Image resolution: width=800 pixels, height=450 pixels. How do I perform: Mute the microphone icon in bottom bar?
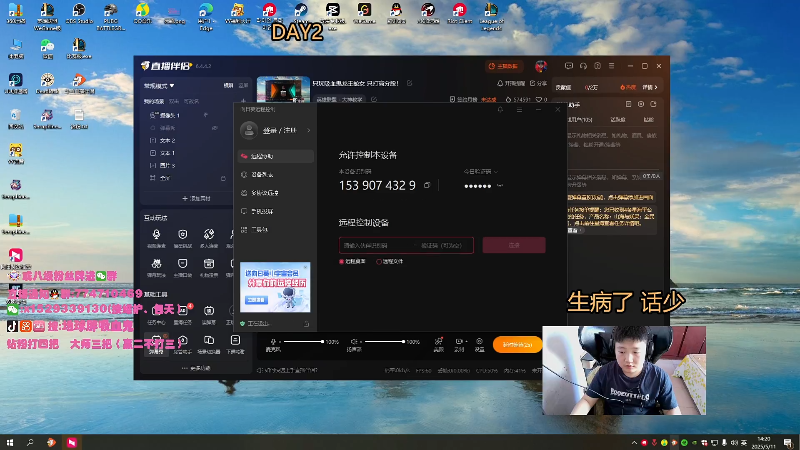click(x=273, y=341)
